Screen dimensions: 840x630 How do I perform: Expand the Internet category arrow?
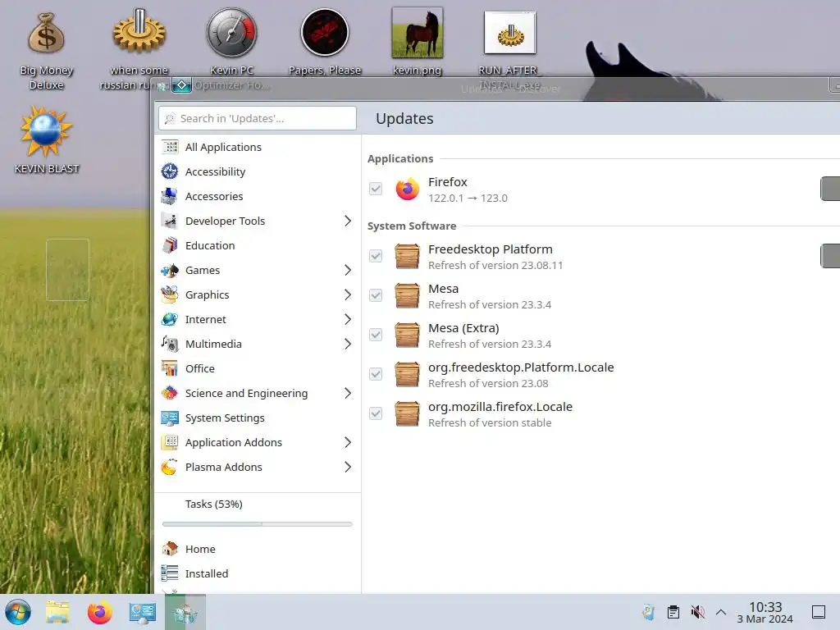click(348, 319)
